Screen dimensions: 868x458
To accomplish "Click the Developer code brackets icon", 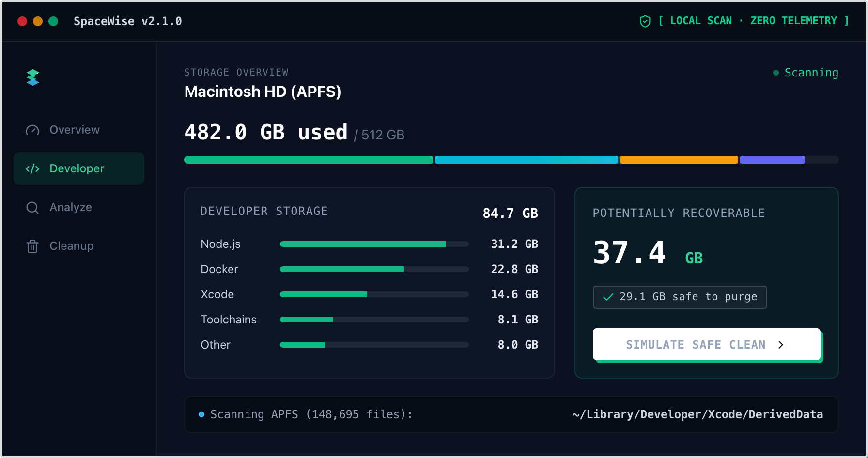I will point(32,168).
